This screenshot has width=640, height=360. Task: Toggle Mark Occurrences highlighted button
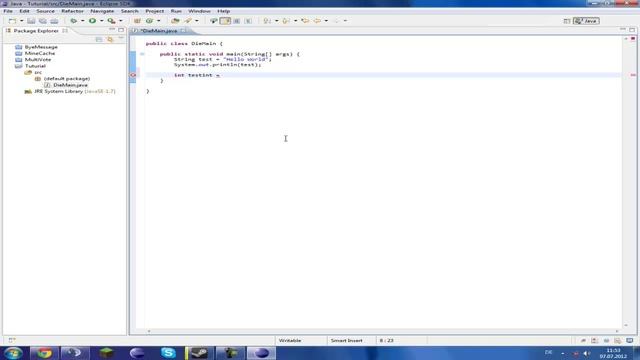(x=225, y=21)
